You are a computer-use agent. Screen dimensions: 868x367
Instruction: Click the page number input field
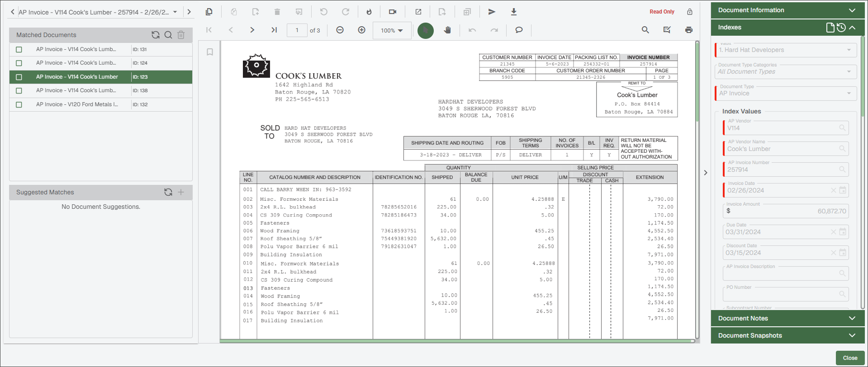click(x=297, y=30)
